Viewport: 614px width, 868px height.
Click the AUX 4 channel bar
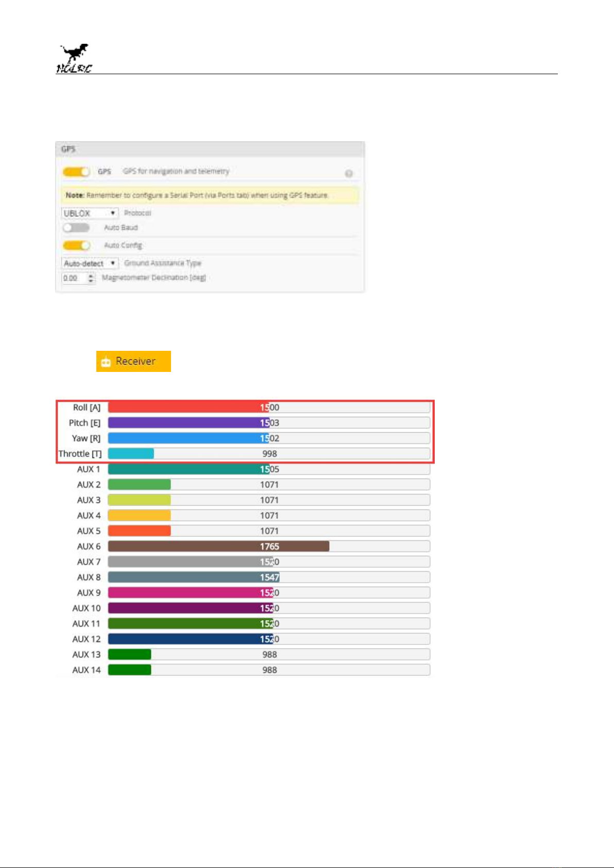(269, 516)
